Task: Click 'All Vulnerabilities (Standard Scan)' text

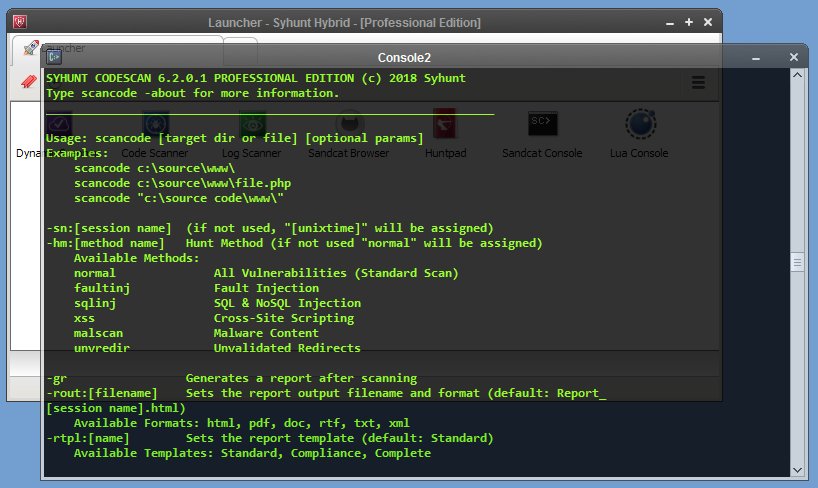Action: click(336, 273)
